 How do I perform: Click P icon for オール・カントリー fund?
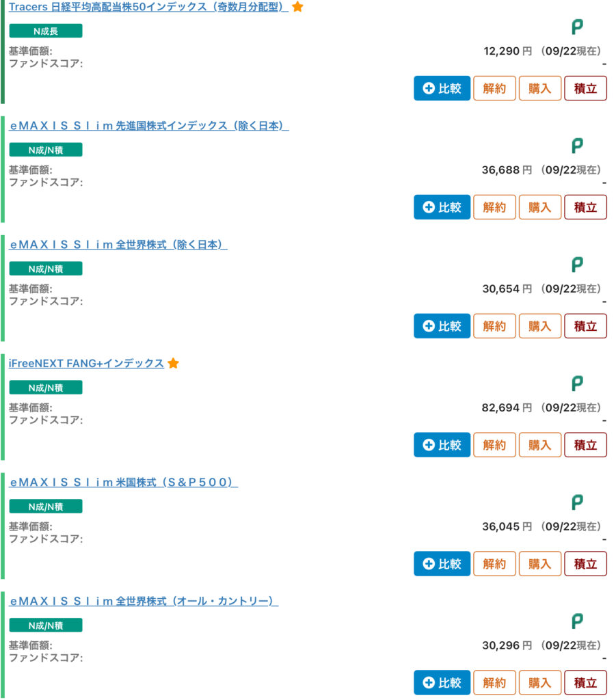tap(577, 621)
